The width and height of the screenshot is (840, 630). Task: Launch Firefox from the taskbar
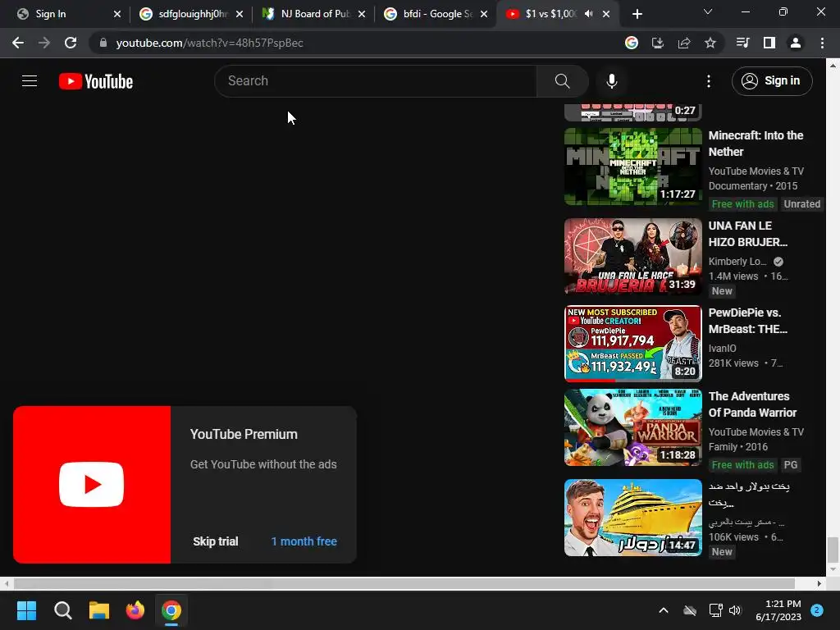[135, 610]
